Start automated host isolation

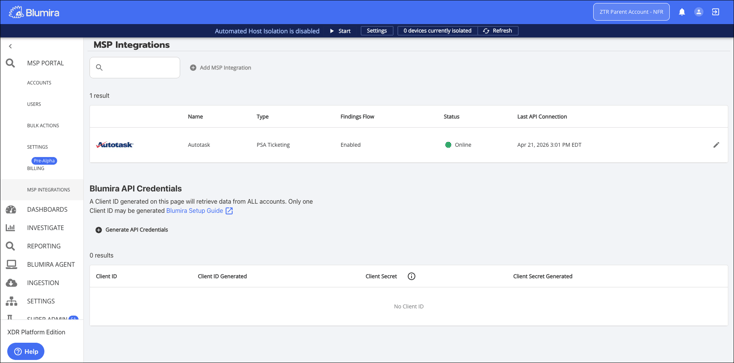340,31
